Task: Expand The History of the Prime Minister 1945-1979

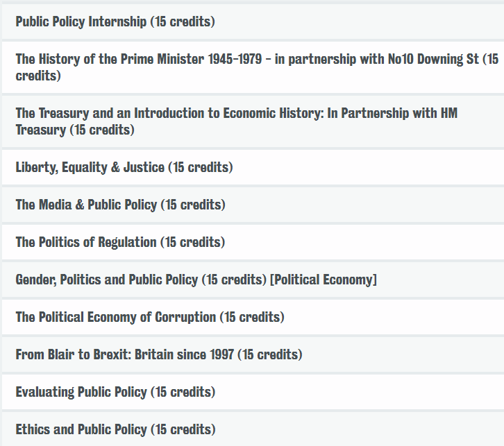Action: coord(253,67)
